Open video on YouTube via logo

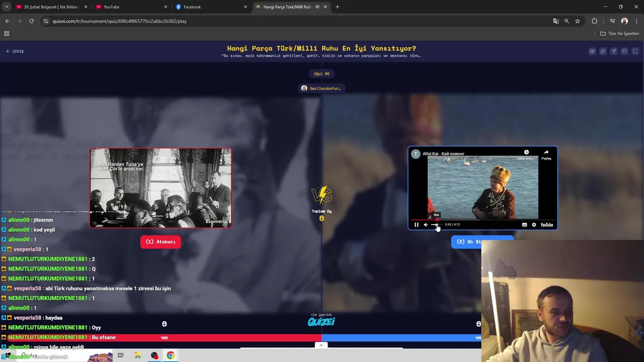pos(546,225)
